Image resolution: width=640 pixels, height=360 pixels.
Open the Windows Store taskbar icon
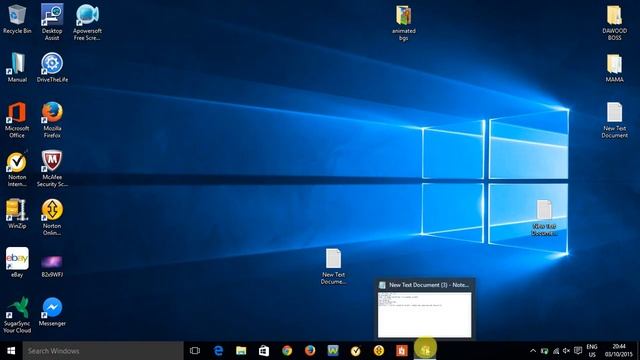(x=264, y=351)
